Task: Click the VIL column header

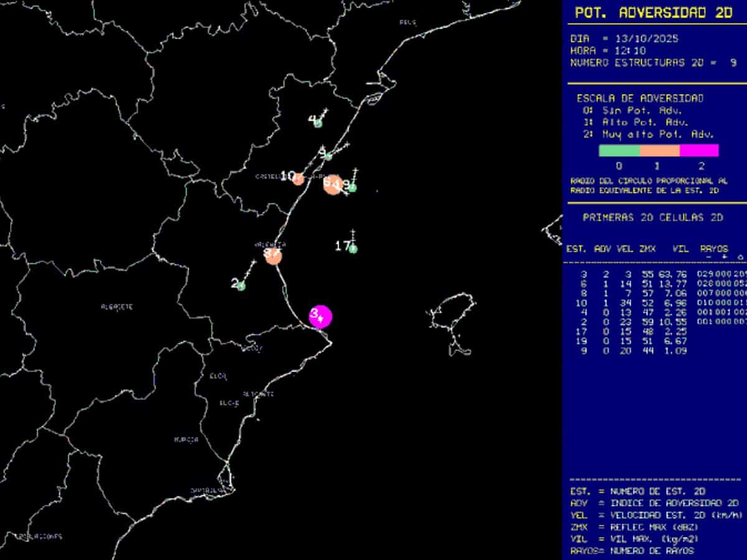Action: [680, 249]
